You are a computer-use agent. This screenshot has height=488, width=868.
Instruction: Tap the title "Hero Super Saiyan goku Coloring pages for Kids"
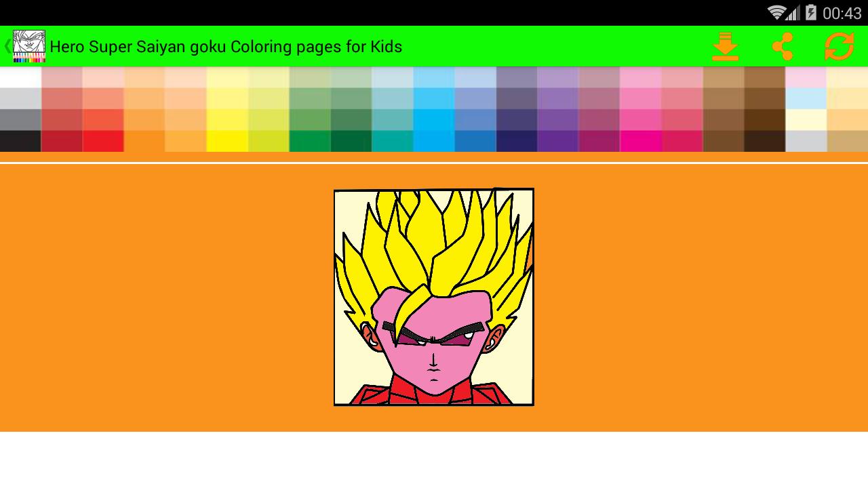coord(226,47)
